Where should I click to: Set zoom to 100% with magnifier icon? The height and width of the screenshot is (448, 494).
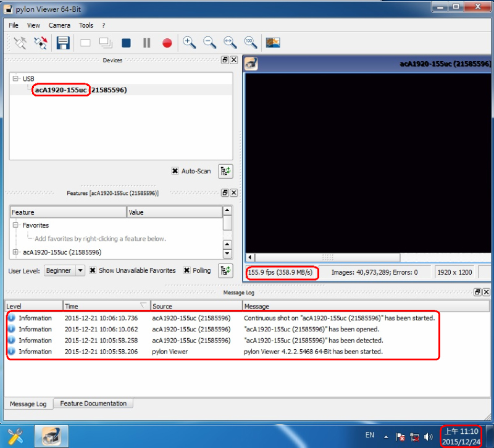coord(250,43)
